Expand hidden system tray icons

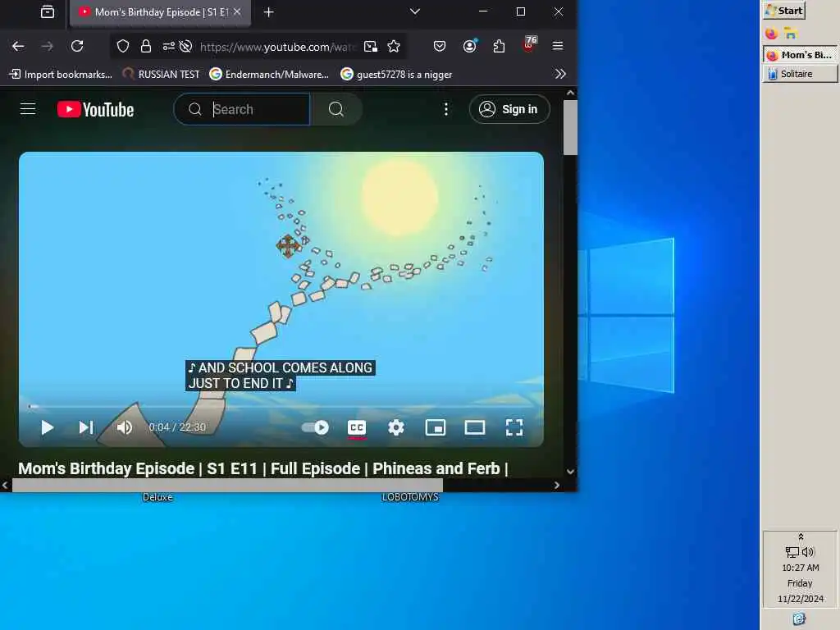[x=801, y=536]
